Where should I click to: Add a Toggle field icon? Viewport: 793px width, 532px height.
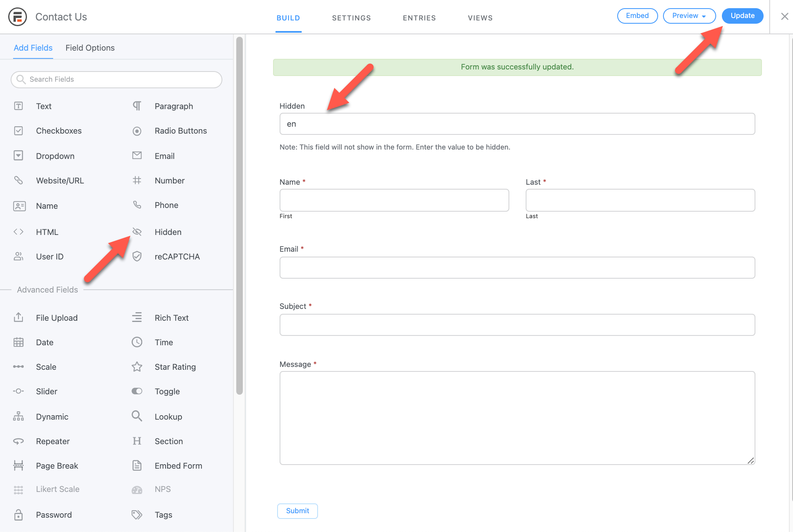click(137, 391)
